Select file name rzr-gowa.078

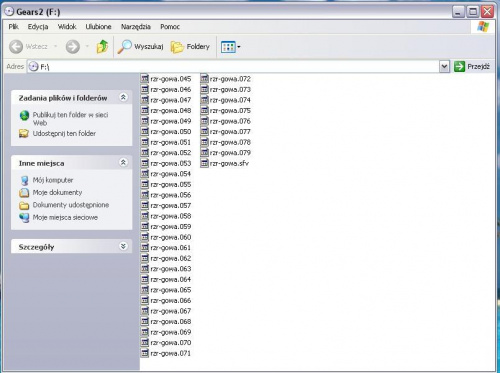[230, 142]
